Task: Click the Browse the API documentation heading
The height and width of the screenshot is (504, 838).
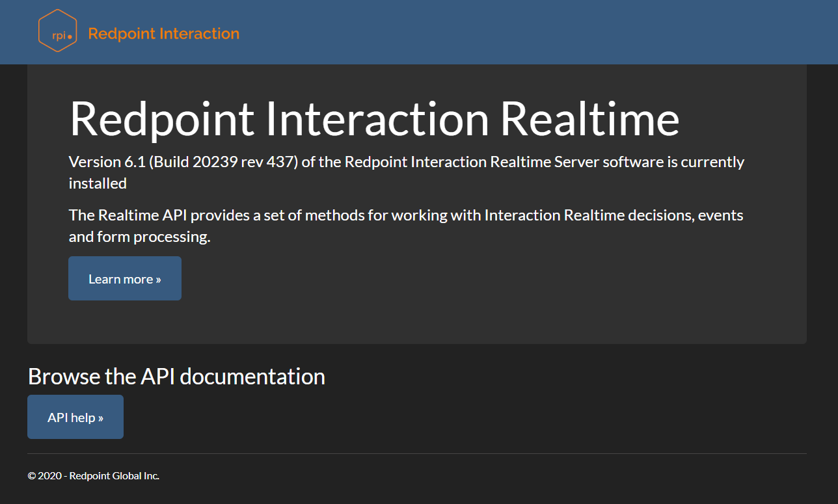Action: pyautogui.click(x=176, y=376)
